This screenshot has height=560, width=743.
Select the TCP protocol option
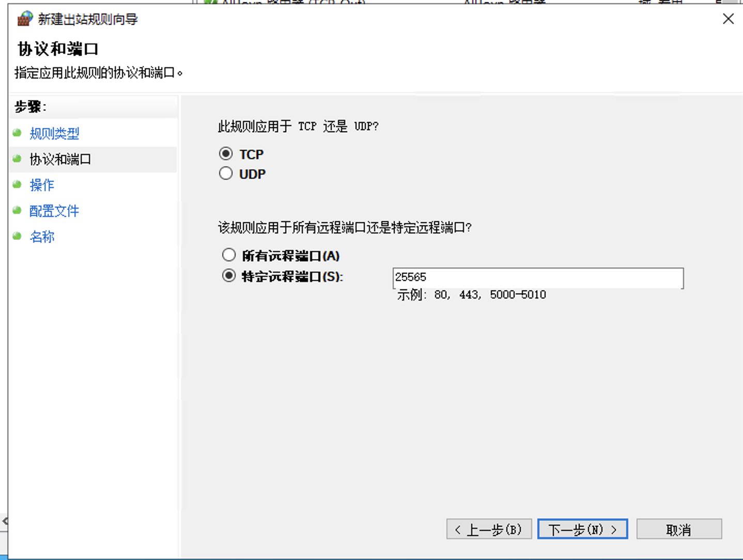(226, 154)
